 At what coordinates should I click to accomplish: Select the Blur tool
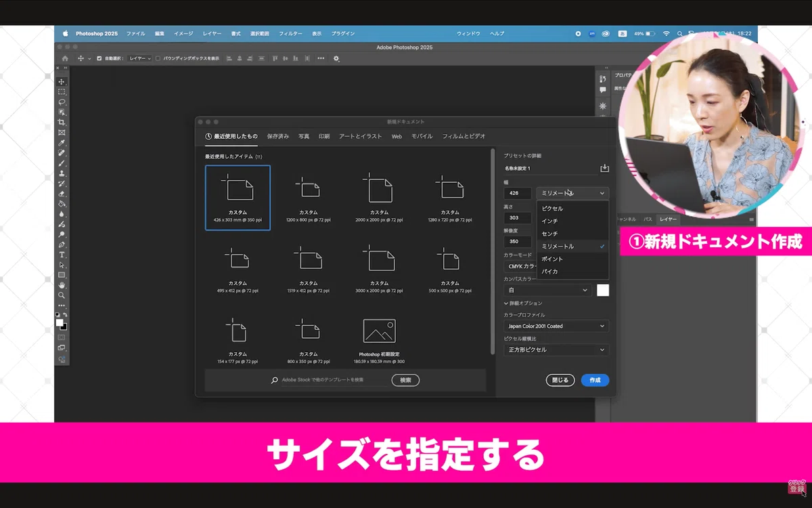(62, 213)
